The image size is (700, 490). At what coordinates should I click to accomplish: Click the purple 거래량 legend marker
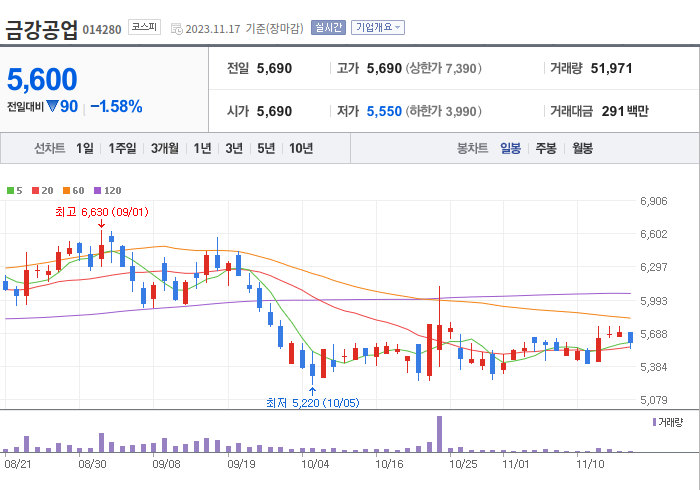click(654, 422)
